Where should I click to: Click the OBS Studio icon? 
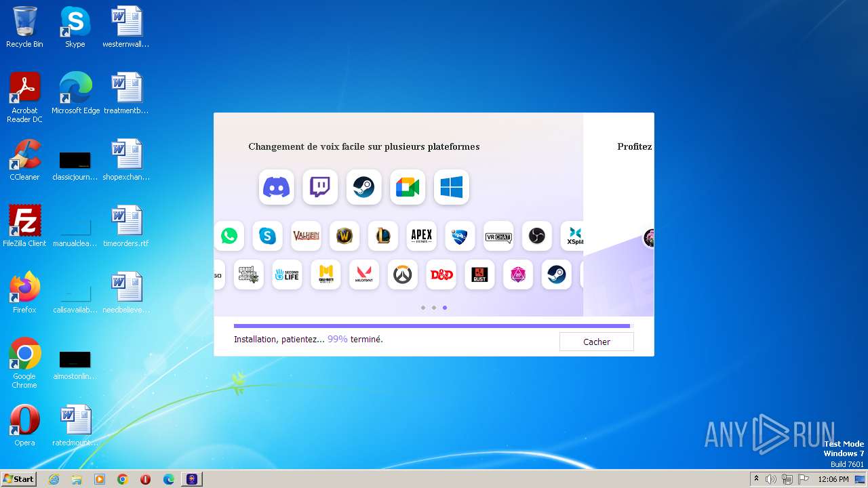click(x=536, y=236)
